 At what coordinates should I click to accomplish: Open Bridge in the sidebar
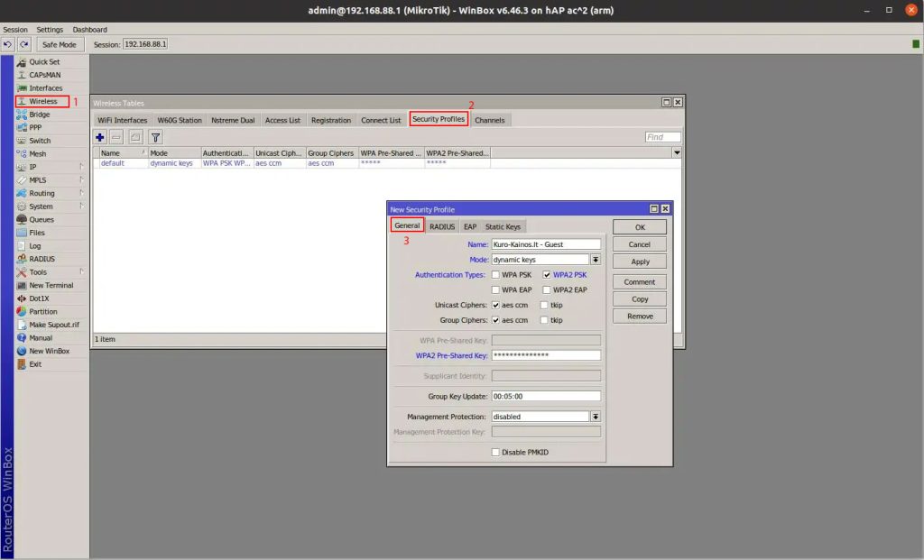click(40, 115)
